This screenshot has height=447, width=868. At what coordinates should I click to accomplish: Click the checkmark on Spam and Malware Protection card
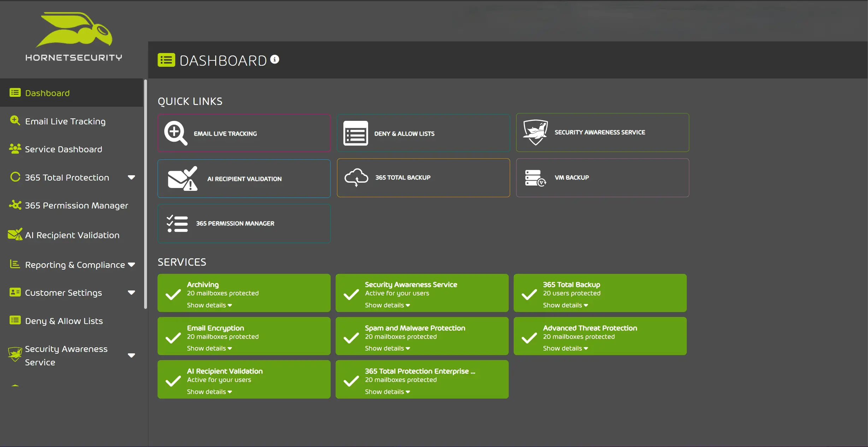click(x=351, y=337)
